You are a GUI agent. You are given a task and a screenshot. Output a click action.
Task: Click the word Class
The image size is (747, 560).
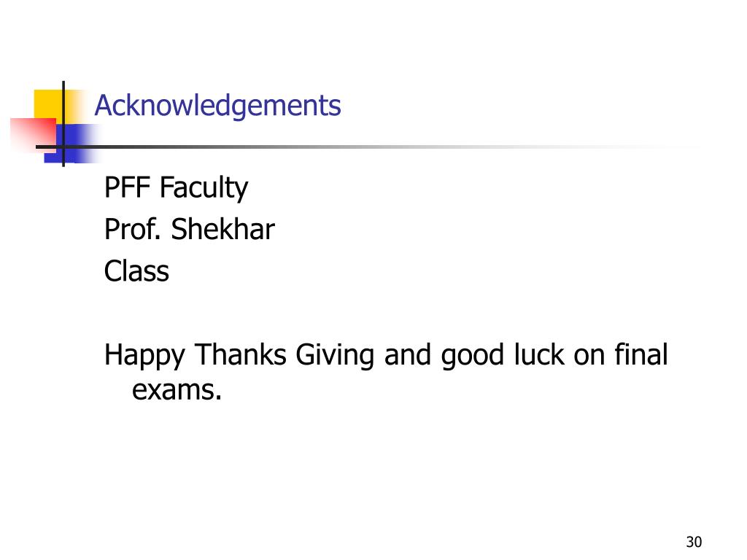pos(136,271)
